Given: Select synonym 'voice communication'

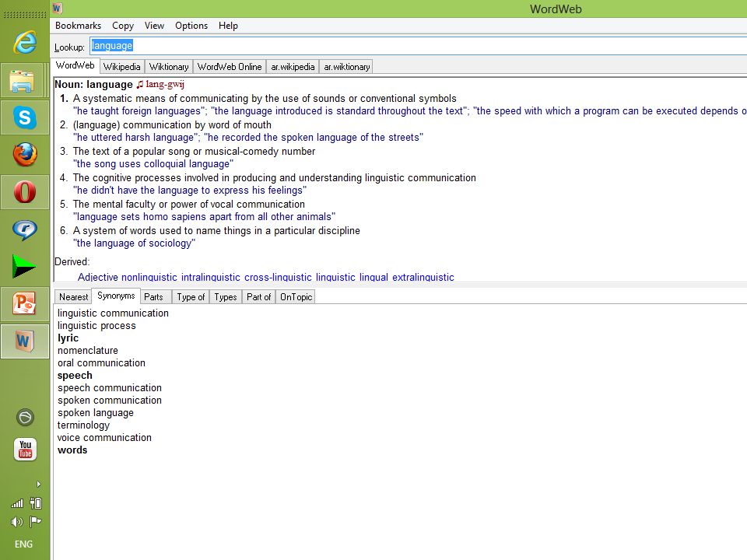Looking at the screenshot, I should point(104,437).
